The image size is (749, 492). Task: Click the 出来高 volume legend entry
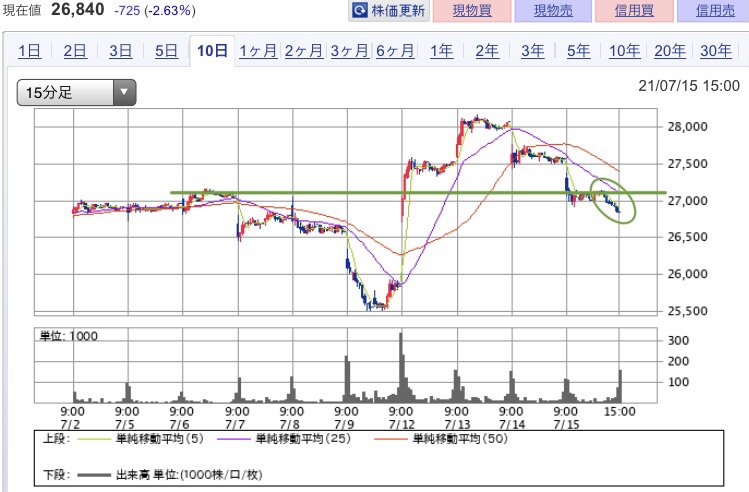[x=170, y=475]
